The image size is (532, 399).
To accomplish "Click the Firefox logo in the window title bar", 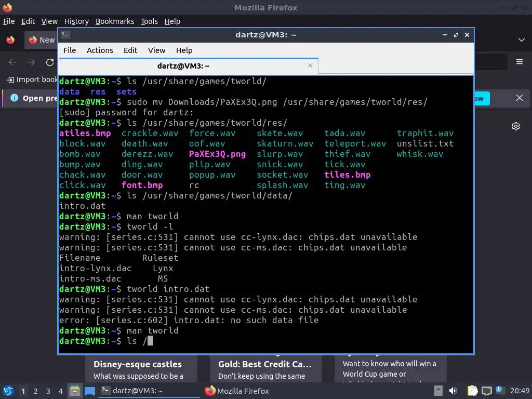I will point(7,7).
